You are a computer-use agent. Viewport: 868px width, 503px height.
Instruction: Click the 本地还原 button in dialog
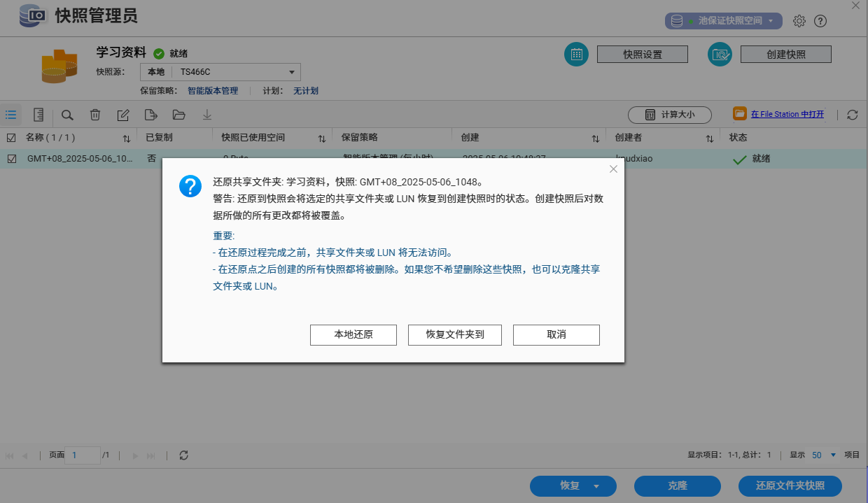353,335
